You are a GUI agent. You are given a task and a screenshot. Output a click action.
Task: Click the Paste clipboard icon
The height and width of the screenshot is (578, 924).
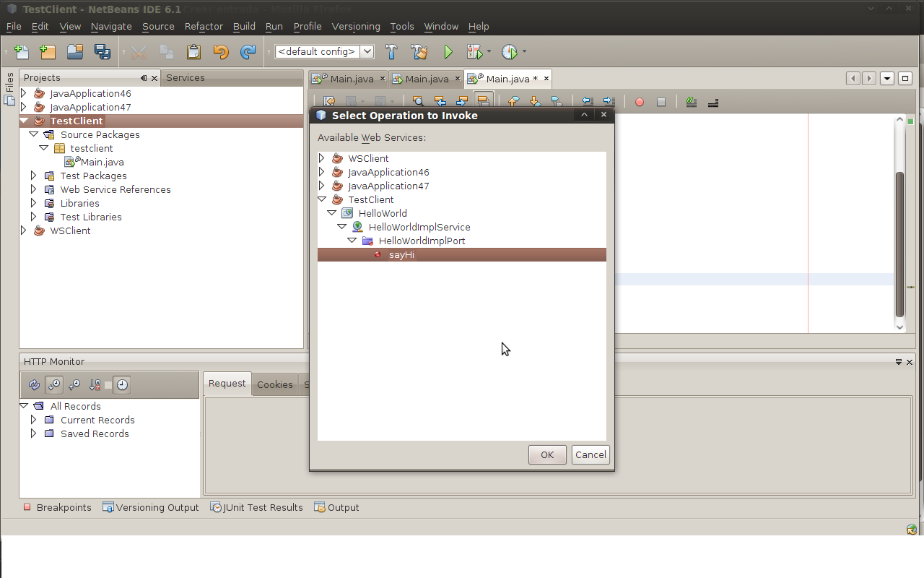click(193, 52)
